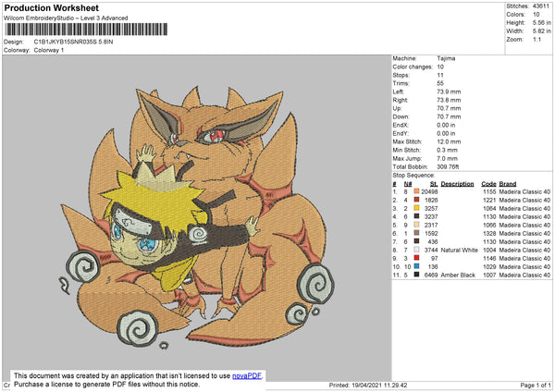Click the Left value 73.9 mm
This screenshot has width=555, height=392.
pos(449,92)
